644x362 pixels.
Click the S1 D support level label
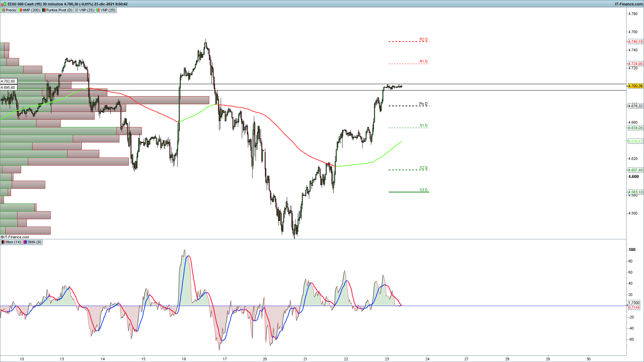point(424,126)
